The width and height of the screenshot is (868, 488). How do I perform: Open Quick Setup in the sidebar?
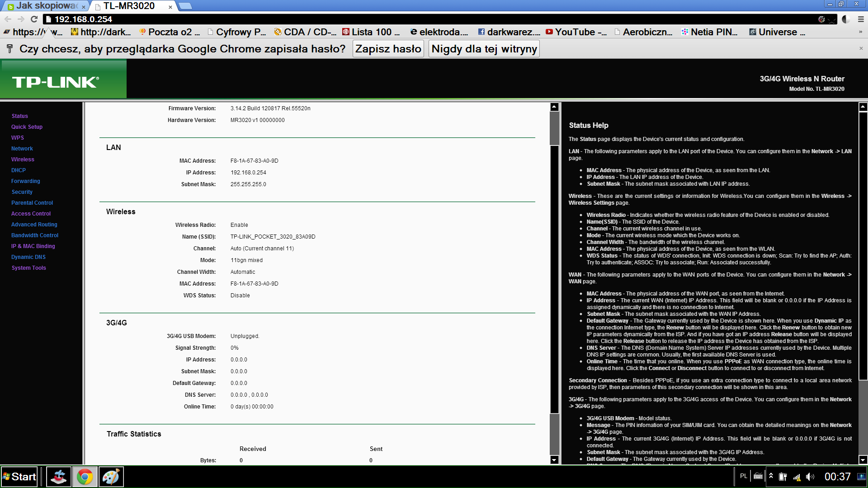tap(27, 127)
